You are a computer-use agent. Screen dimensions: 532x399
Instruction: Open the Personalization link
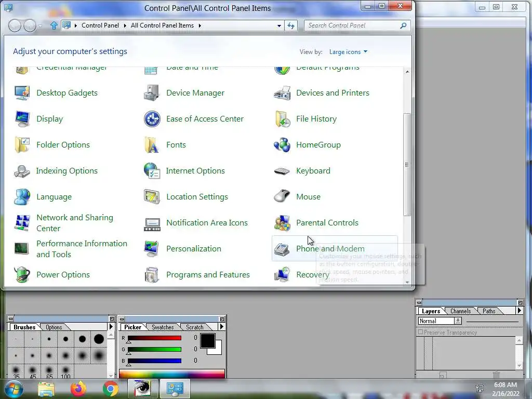(x=193, y=249)
